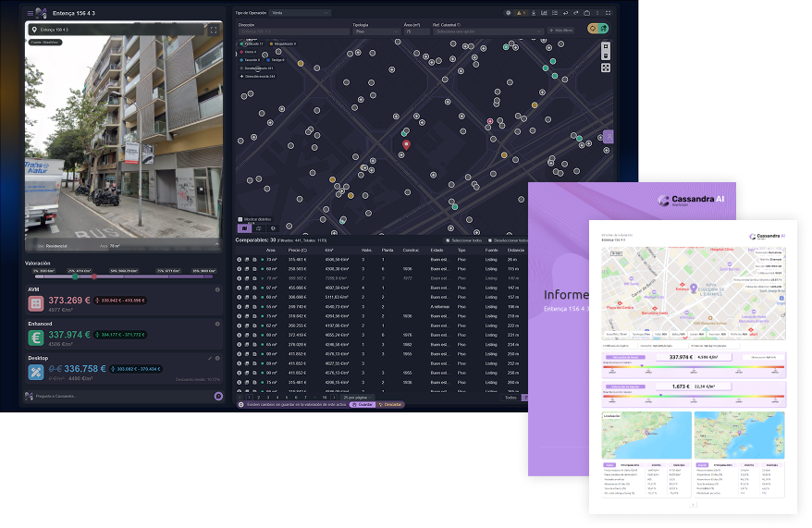812x528 pixels.
Task: Expand street view image to fullscreen
Action: tap(214, 30)
